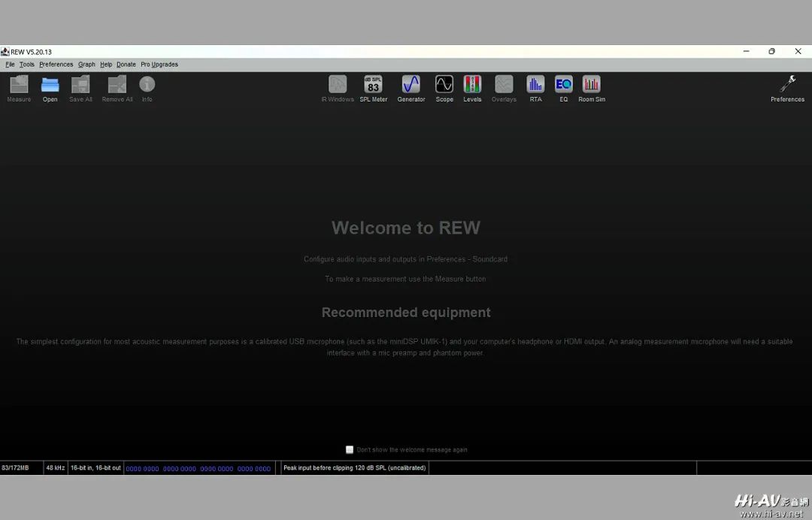
Task: Expand the Graph menu
Action: click(86, 65)
